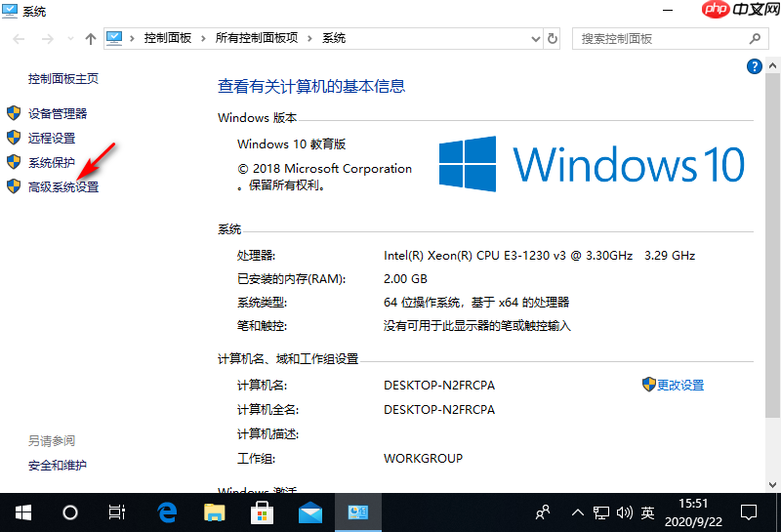Expand chevron after computer icon in breadcrumb

tap(132, 38)
